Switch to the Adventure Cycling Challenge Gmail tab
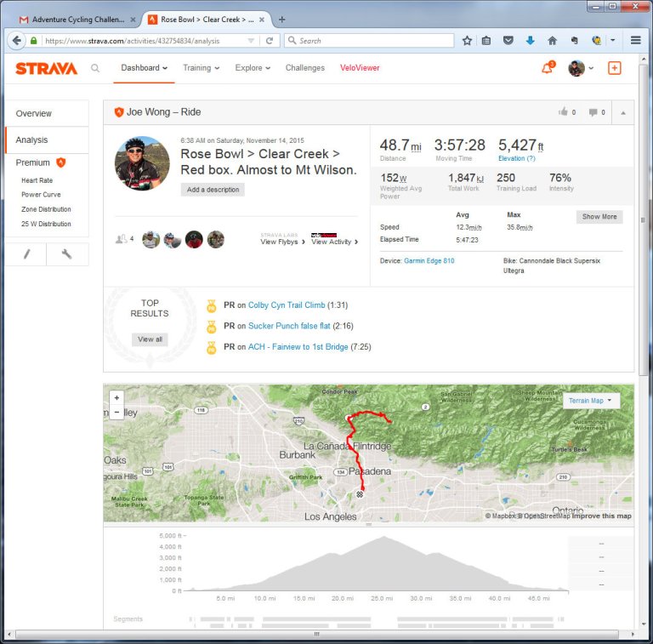The width and height of the screenshot is (653, 644). click(77, 20)
